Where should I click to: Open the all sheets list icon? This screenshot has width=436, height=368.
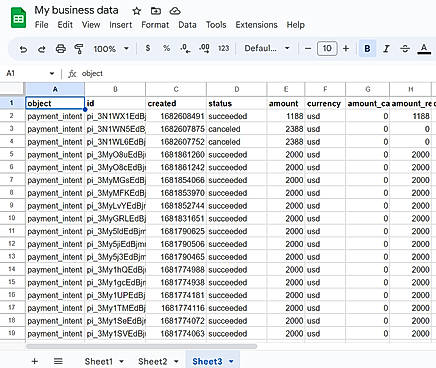click(x=58, y=361)
